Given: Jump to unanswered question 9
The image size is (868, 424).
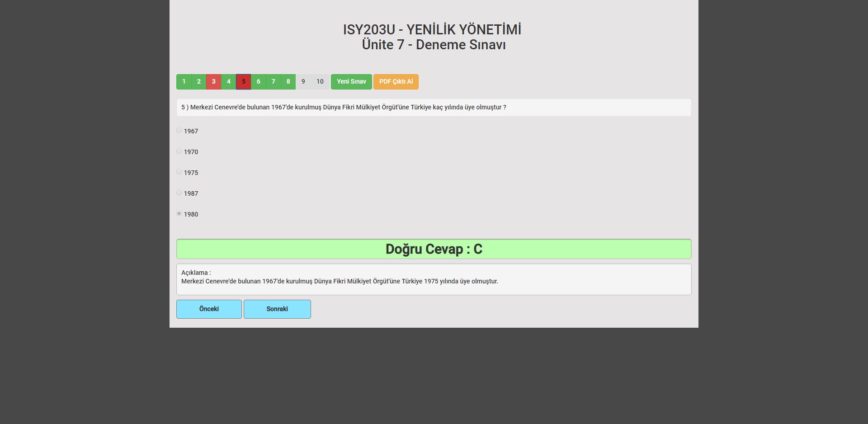Looking at the screenshot, I should point(303,82).
